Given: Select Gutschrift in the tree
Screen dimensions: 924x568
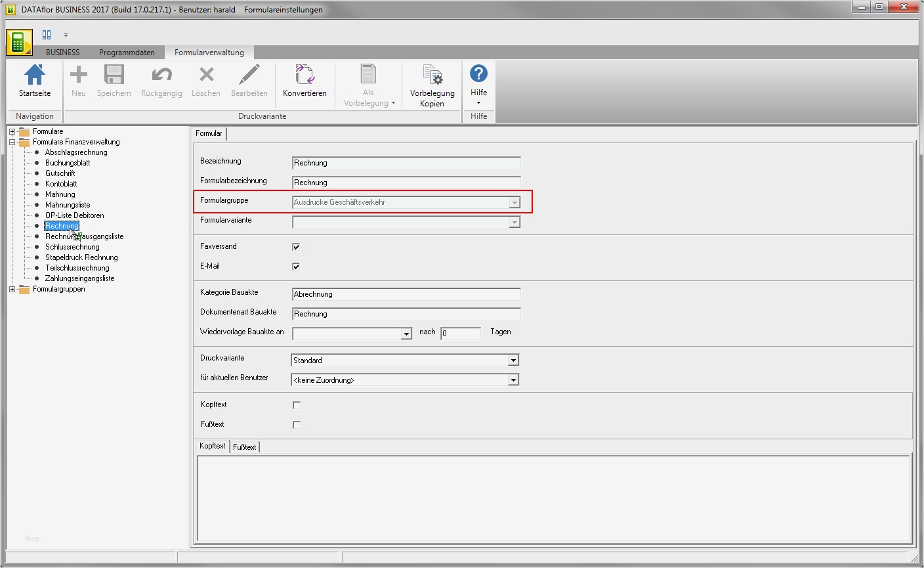Looking at the screenshot, I should (x=60, y=173).
